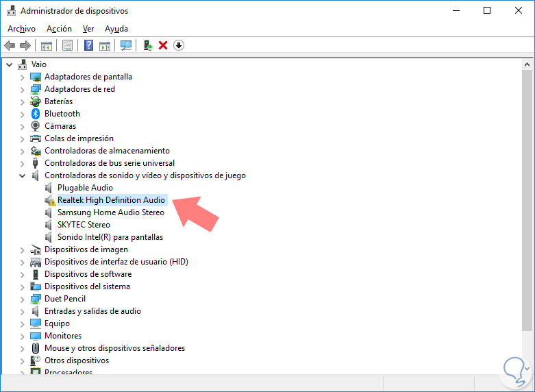Image resolution: width=535 pixels, height=392 pixels.
Task: Click the Adaptadores de red icon
Action: point(36,89)
